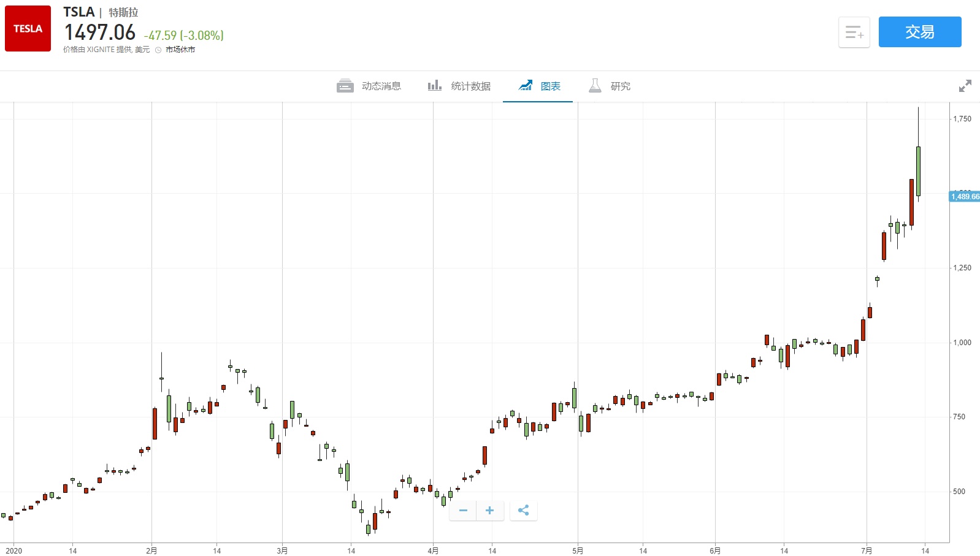Viewport: 980px width, 556px height.
Task: Expand chart to fullscreen with arrows icon
Action: point(965,86)
